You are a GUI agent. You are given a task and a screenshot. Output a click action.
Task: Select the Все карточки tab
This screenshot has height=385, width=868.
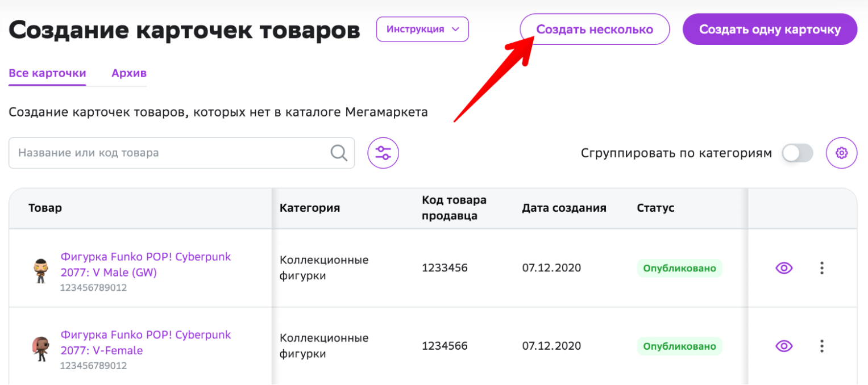[x=47, y=73]
